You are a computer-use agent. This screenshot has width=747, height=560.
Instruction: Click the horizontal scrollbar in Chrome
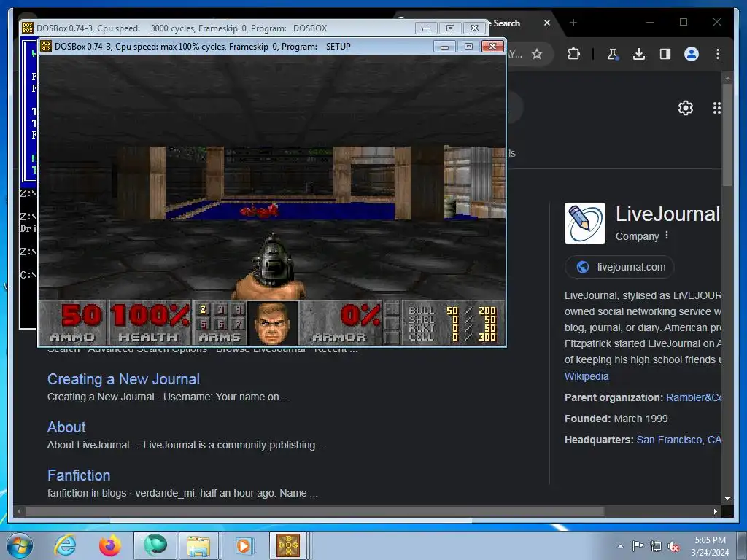click(x=314, y=511)
